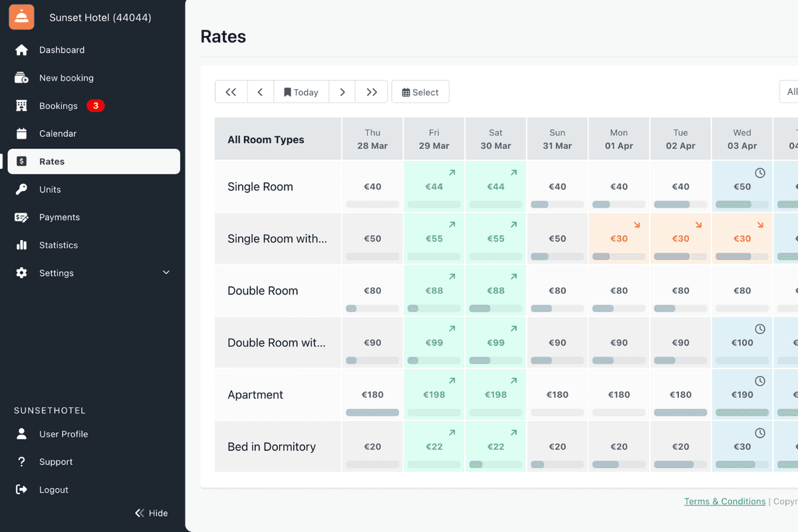Click €30 rate for Single Room with... Tue 02 Apr
The image size is (798, 532).
click(680, 239)
